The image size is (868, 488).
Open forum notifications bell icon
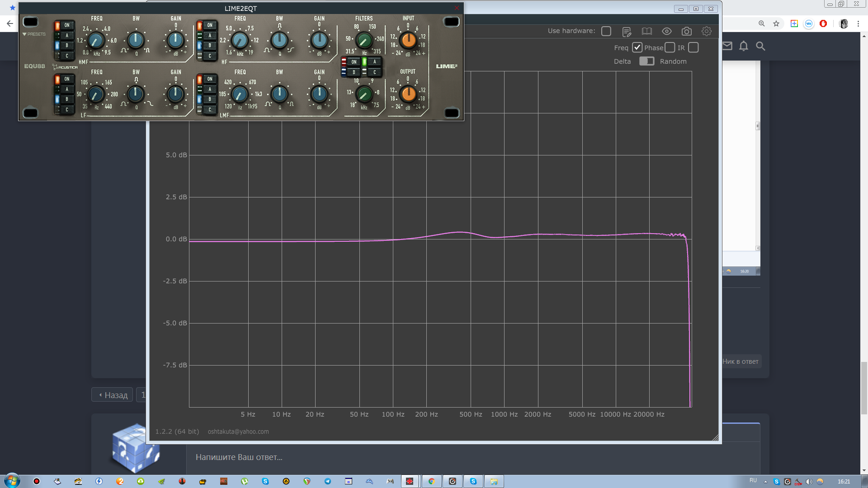point(744,46)
